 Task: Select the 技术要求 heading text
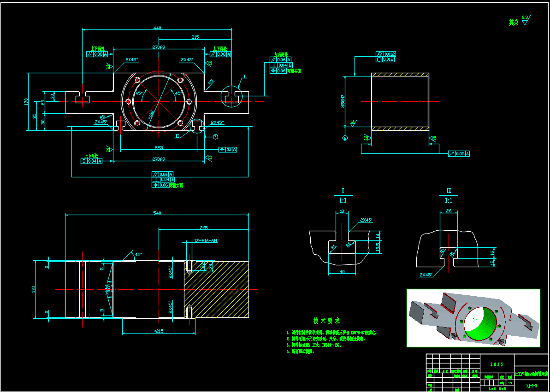coord(326,321)
